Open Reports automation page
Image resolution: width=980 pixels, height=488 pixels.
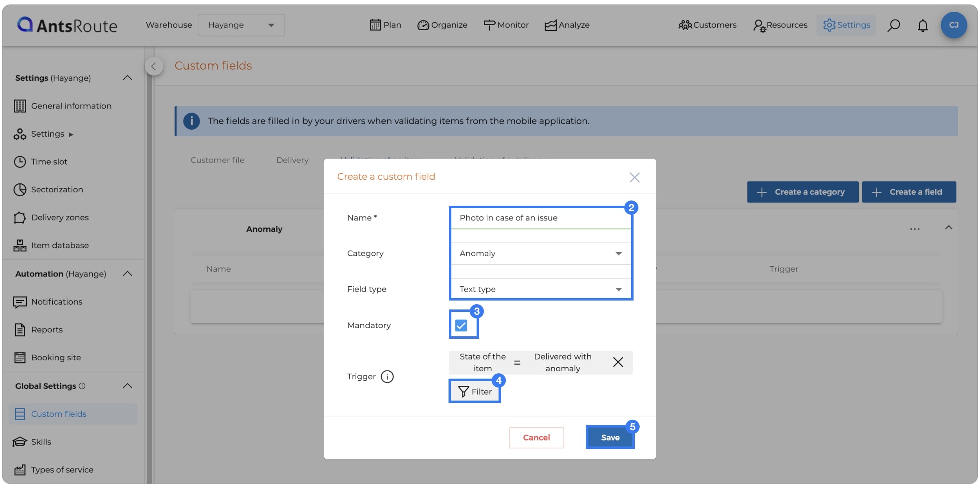click(x=38, y=329)
